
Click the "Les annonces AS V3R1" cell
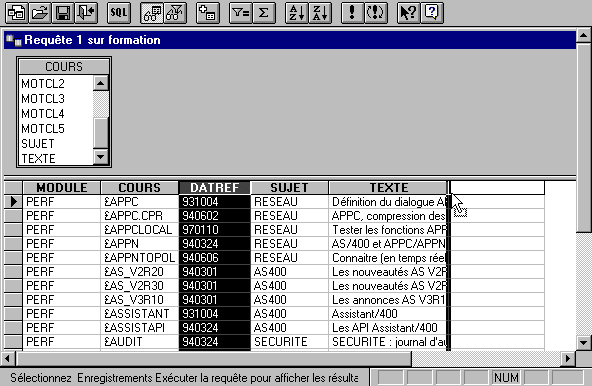click(388, 300)
